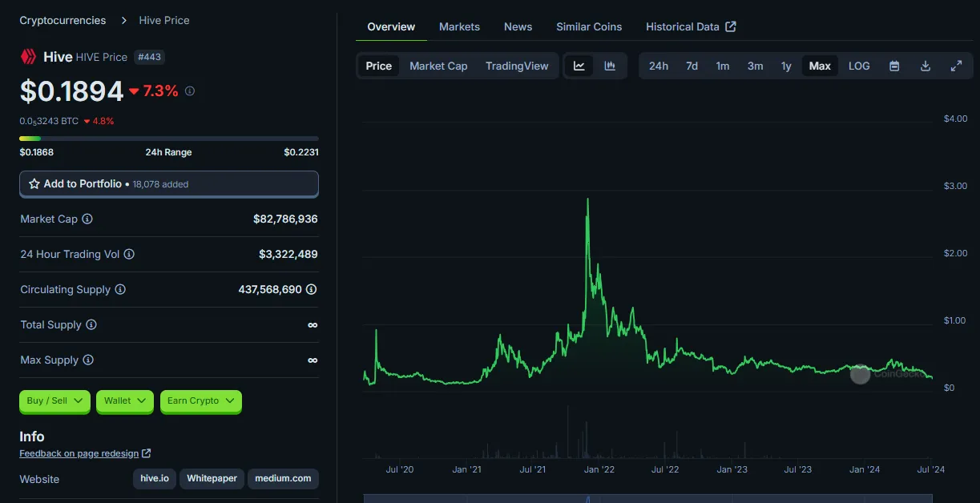Select the Max time range
This screenshot has width=980, height=503.
[820, 66]
